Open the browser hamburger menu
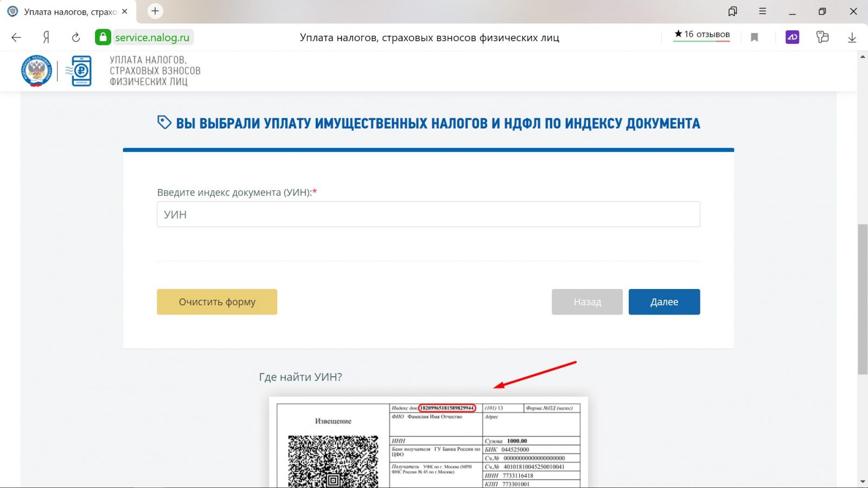 [762, 11]
